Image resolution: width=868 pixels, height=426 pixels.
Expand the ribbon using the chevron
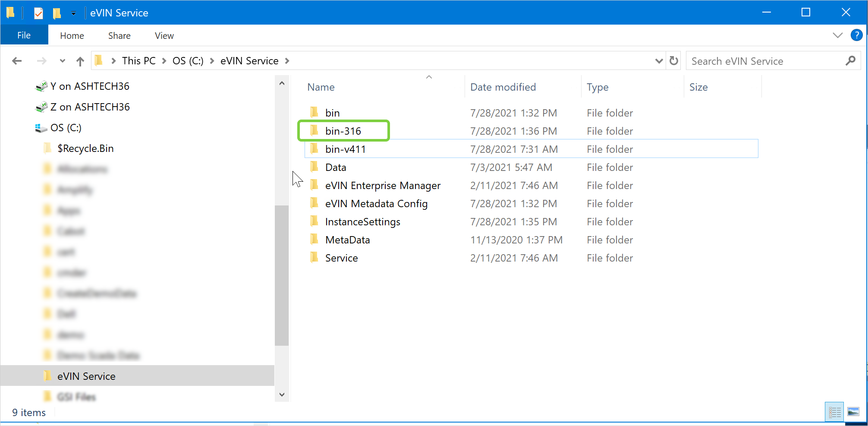(837, 35)
